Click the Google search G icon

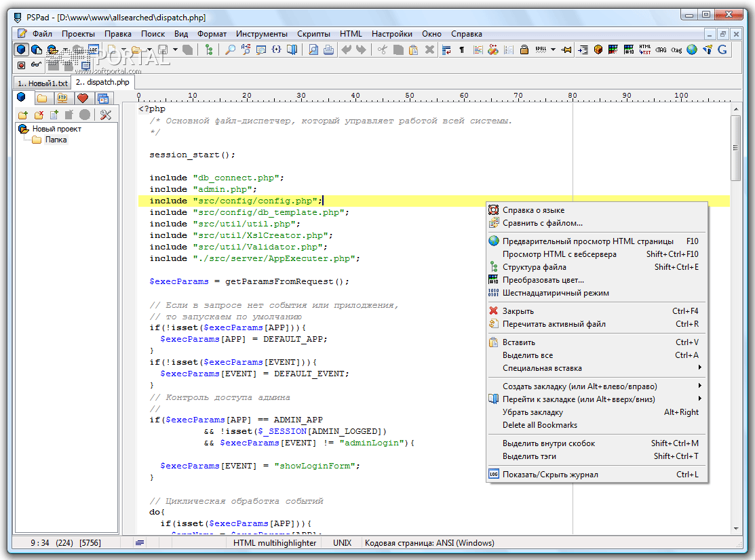[722, 49]
